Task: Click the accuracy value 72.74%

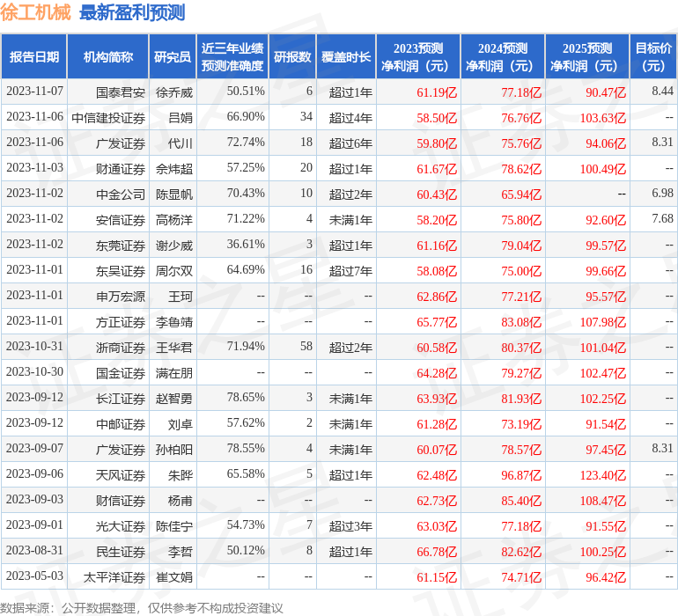Action: coord(246,143)
